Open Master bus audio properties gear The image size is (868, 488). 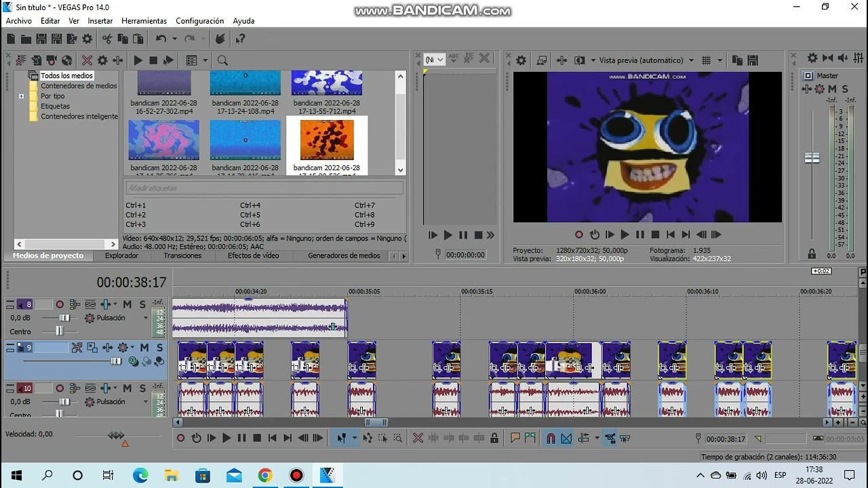(x=812, y=59)
